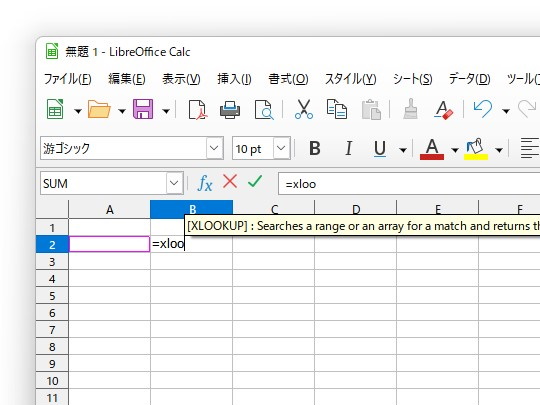Image resolution: width=540 pixels, height=405 pixels.
Task: Open the データ(D) menu
Action: (470, 79)
